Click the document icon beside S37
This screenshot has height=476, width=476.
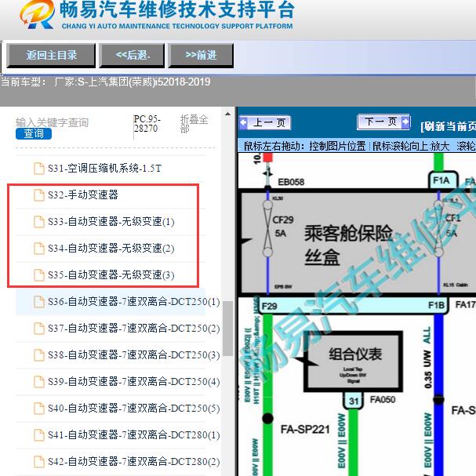39,329
